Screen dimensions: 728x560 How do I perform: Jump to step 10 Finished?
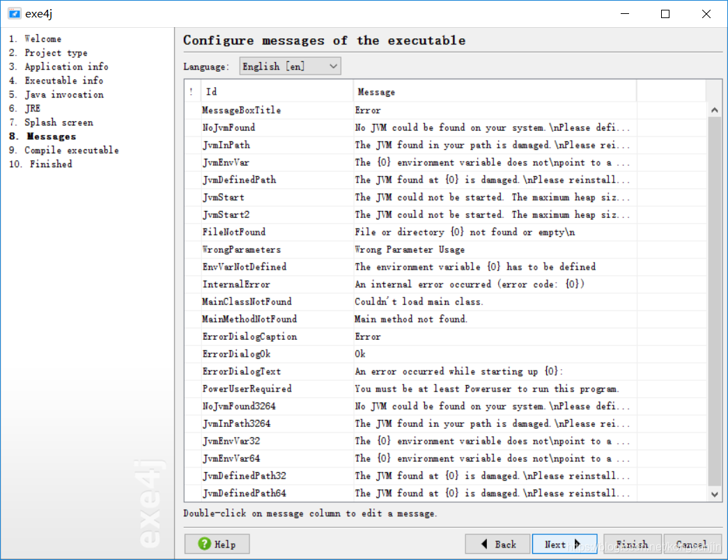40,164
